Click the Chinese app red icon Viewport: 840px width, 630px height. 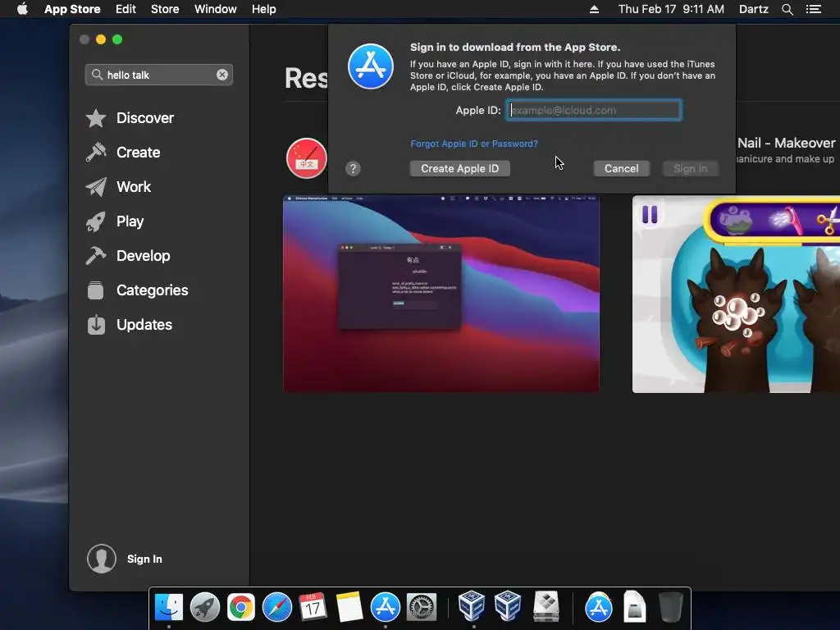(x=307, y=158)
